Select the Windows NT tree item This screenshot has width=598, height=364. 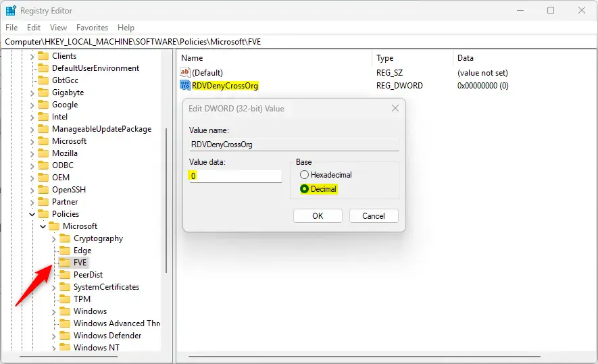tap(97, 348)
